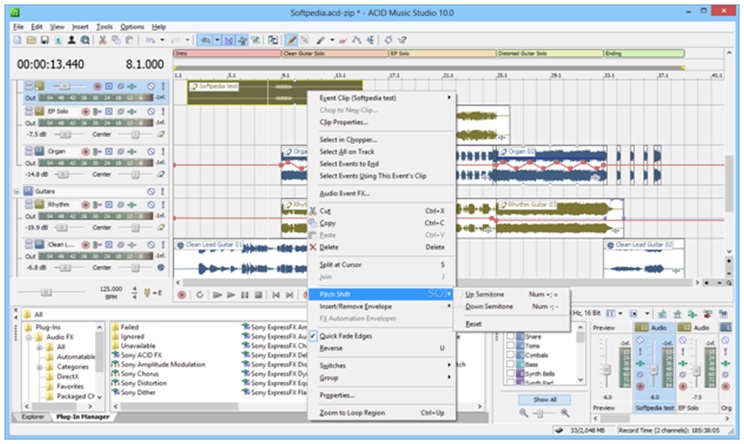
Task: Choose Reset in the Pitch Shift submenu
Action: pos(511,324)
